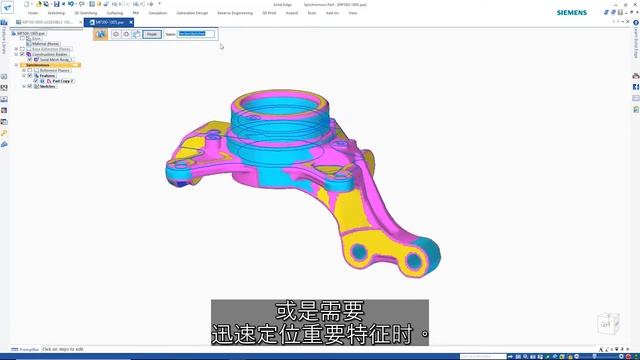Click the Undo arrow icon
The height and width of the screenshot is (360, 640).
point(71,4)
